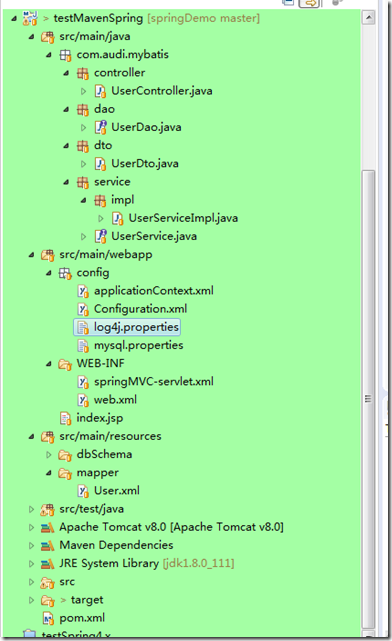Click the Maven Dependencies library icon
Viewport: 392px width, 641px height.
47,546
